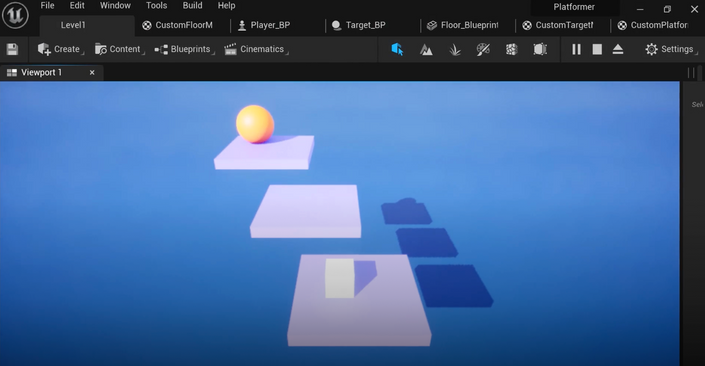This screenshot has width=705, height=366.
Task: Switch to Foliage mode icon
Action: (x=455, y=49)
